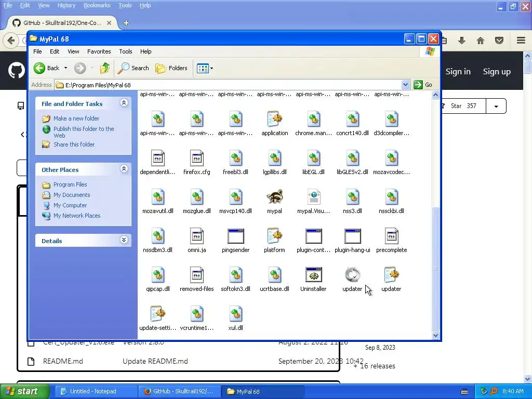Viewport: 532px width, 399px height.
Task: Open the Tools menu in MyPal 68 window
Action: (x=126, y=51)
